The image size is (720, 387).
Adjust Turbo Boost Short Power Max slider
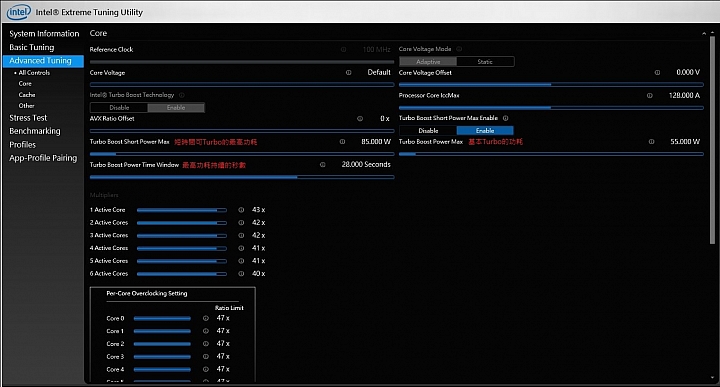242,154
